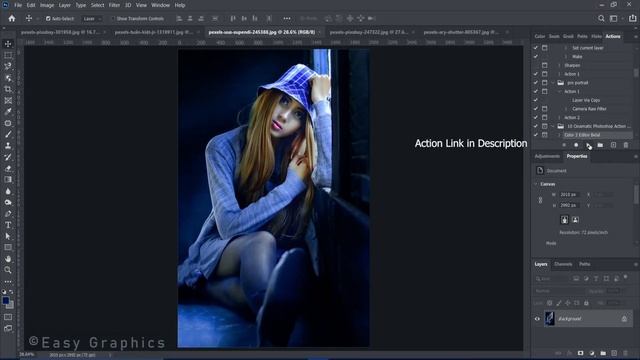
Task: Select the Quick Selection tool
Action: point(8,78)
